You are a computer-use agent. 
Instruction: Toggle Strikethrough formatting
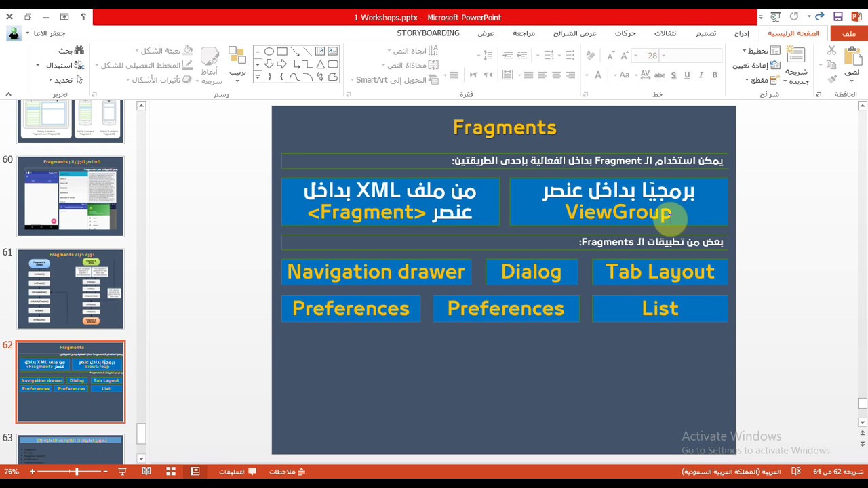coord(658,75)
